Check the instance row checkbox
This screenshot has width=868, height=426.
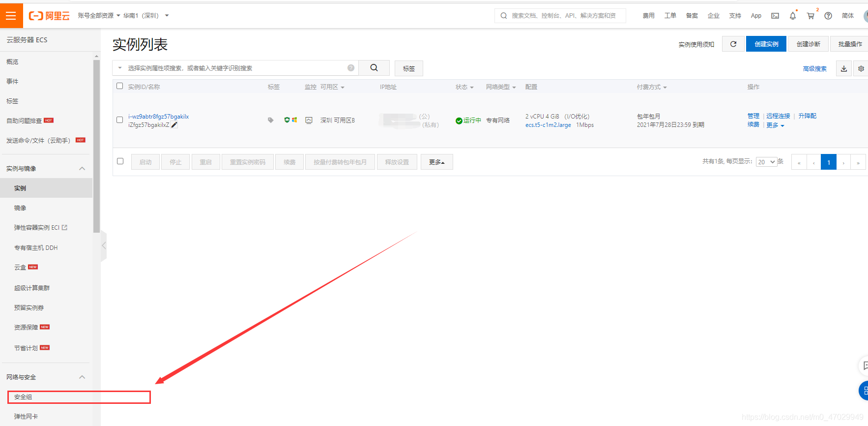pyautogui.click(x=119, y=120)
